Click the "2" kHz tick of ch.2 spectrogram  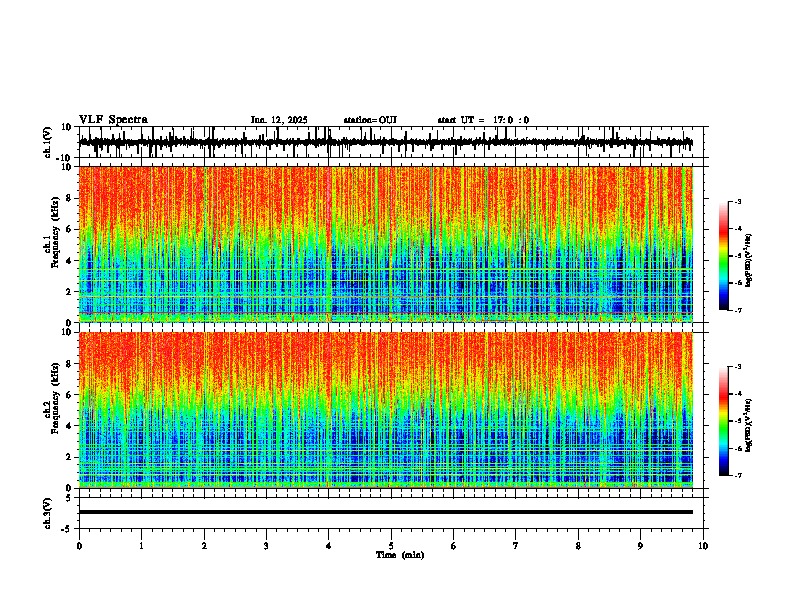tap(69, 457)
